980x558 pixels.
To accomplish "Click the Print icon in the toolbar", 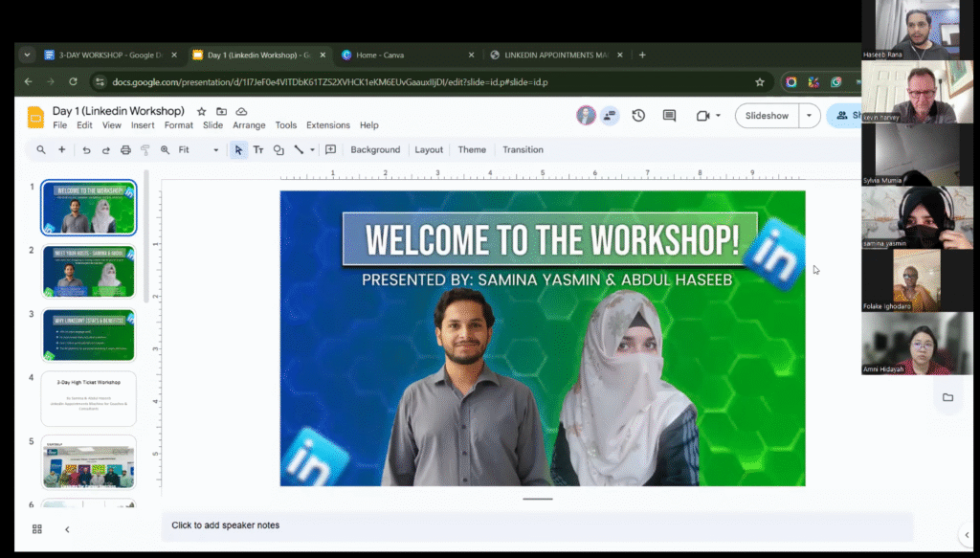I will coord(125,150).
